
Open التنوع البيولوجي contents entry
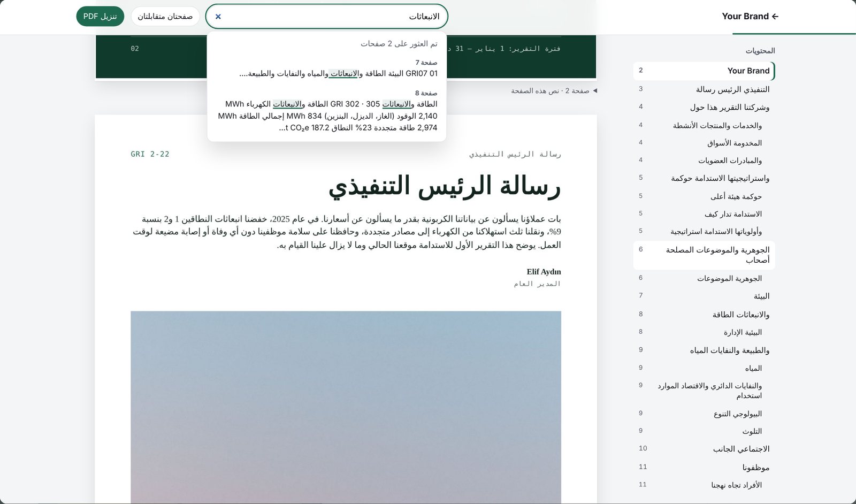[x=704, y=414]
